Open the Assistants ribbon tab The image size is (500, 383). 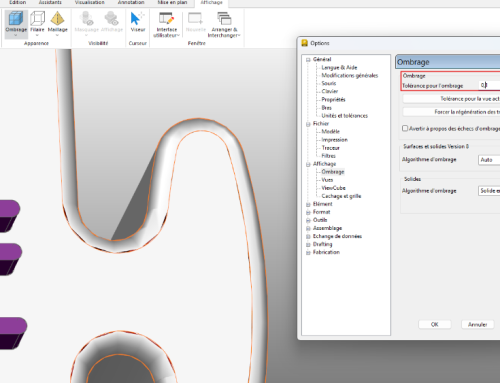[50, 2]
